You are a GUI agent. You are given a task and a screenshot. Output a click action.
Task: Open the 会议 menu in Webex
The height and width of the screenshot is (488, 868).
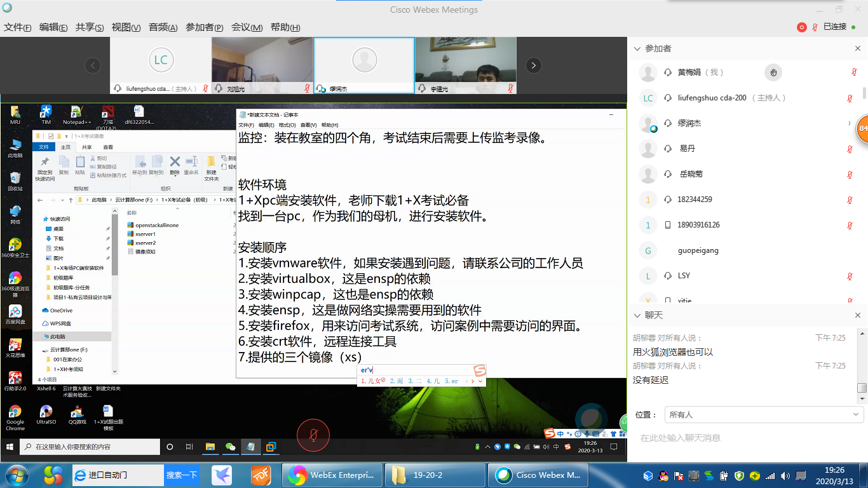(x=247, y=27)
